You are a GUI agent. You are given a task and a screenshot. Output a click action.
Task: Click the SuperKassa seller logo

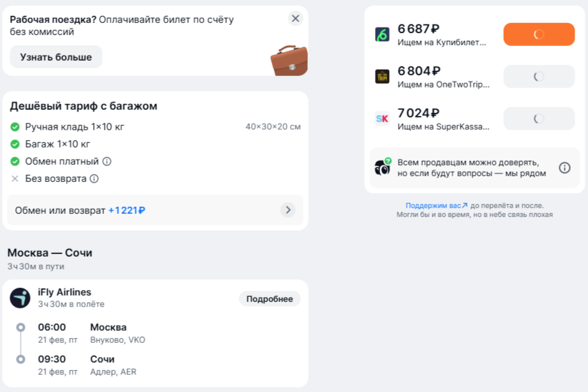click(x=382, y=119)
